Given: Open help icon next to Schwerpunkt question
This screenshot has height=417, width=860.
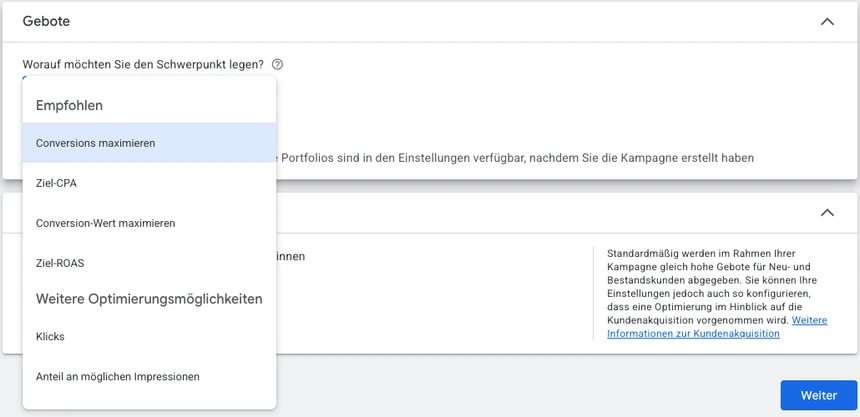Looking at the screenshot, I should tap(278, 65).
